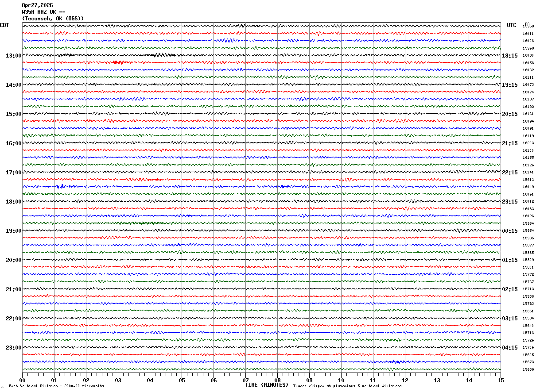Click the "00" tick on bottom minutes axis
Screen dimensions: 536x392
tap(22, 380)
